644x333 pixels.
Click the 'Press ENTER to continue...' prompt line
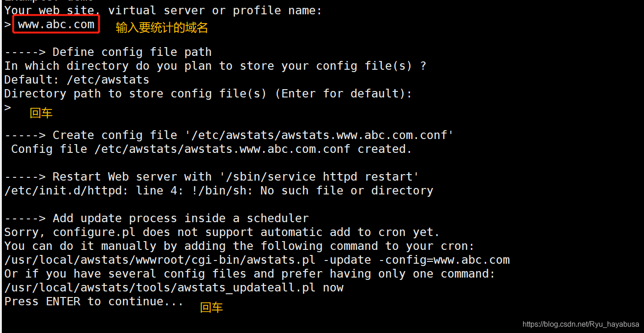(x=94, y=302)
